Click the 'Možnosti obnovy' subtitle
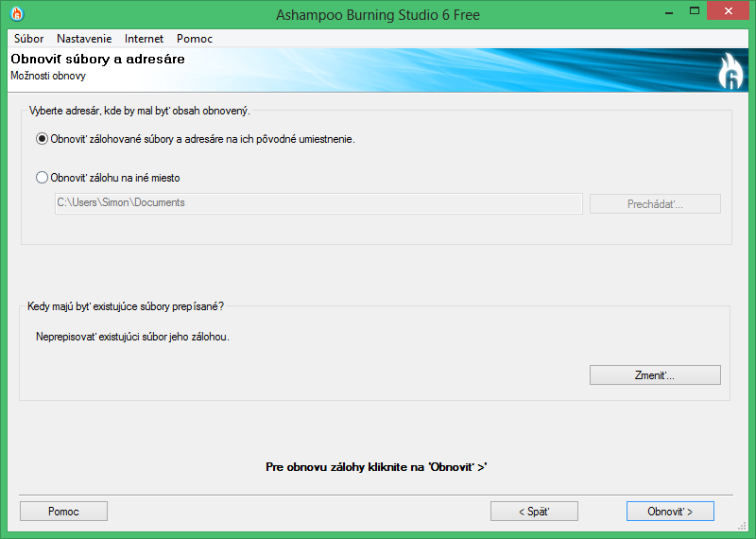The image size is (756, 539). click(48, 76)
